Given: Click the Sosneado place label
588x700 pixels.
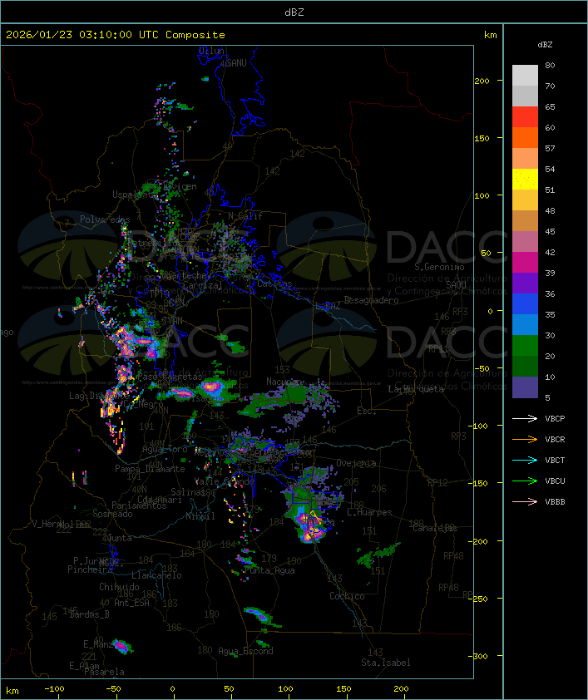Looking at the screenshot, I should 112,514.
